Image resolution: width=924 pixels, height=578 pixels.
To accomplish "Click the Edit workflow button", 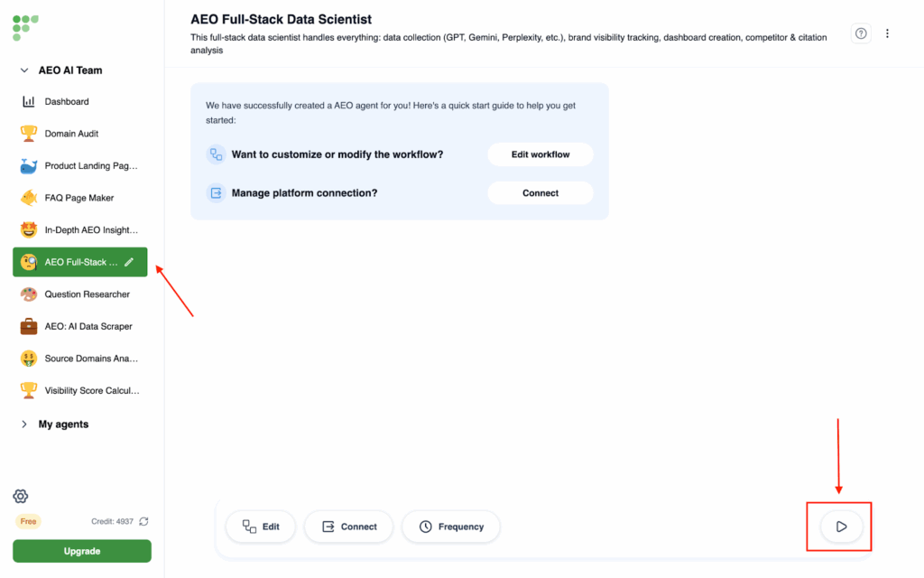I will pyautogui.click(x=541, y=154).
